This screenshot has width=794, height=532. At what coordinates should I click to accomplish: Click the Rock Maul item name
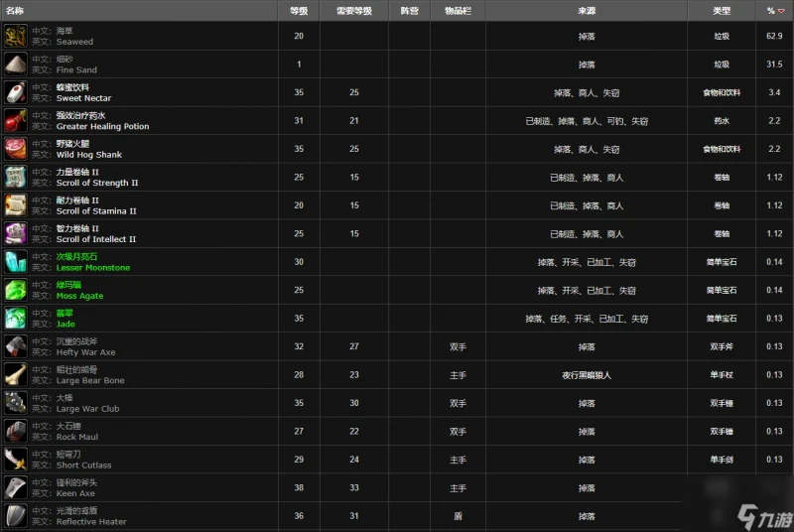tap(77, 437)
